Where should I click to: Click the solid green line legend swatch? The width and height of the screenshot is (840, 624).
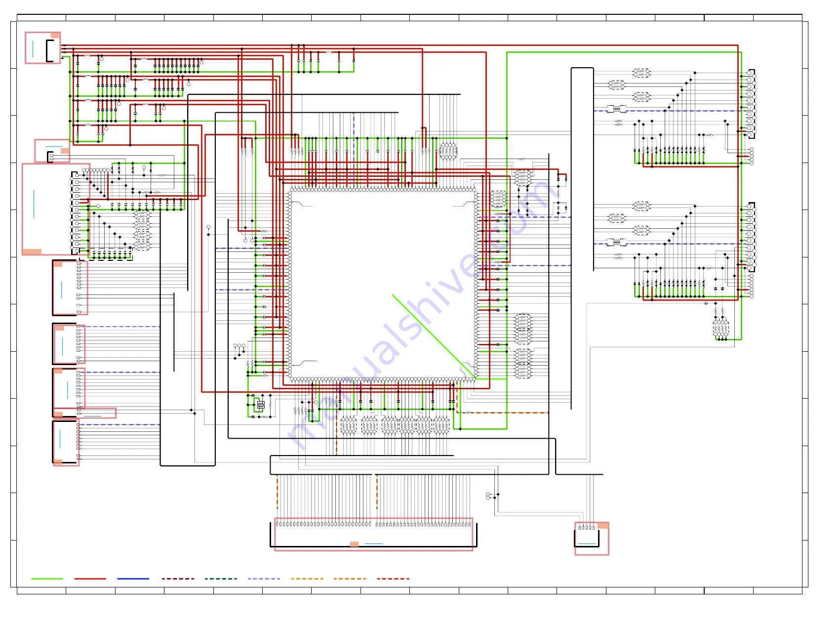click(x=47, y=579)
